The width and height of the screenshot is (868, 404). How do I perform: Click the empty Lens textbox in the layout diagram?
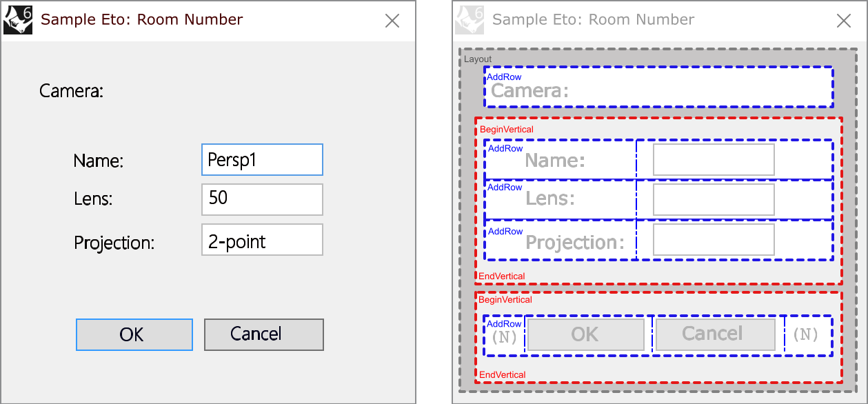pyautogui.click(x=714, y=199)
